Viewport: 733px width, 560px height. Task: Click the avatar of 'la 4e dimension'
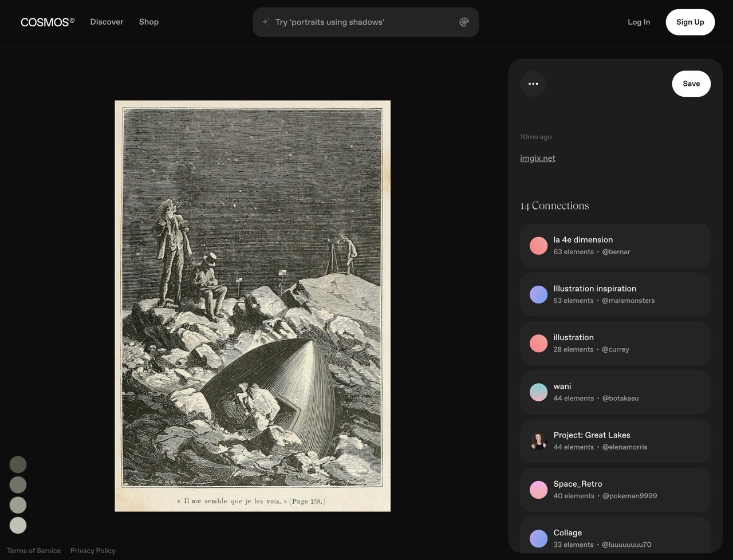click(538, 246)
